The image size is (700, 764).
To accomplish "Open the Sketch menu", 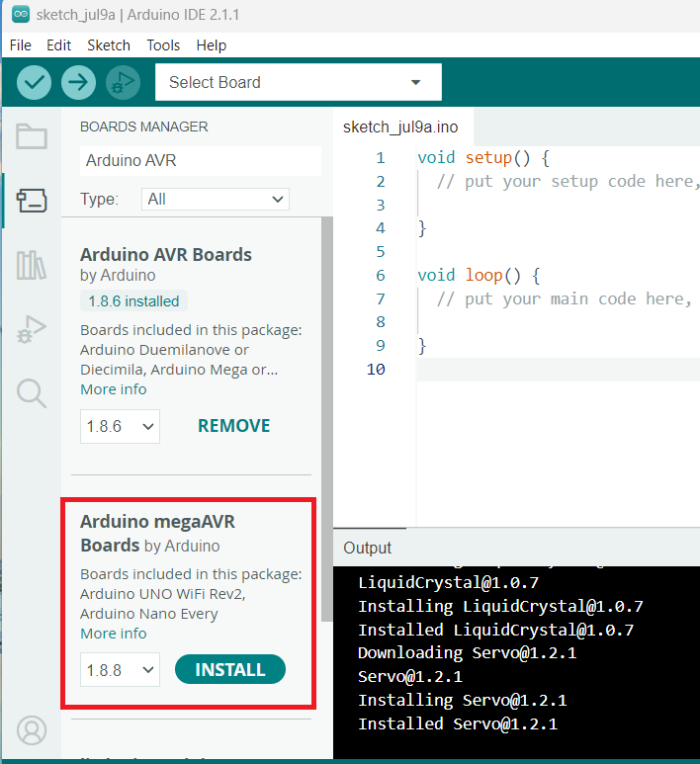I will pos(109,45).
